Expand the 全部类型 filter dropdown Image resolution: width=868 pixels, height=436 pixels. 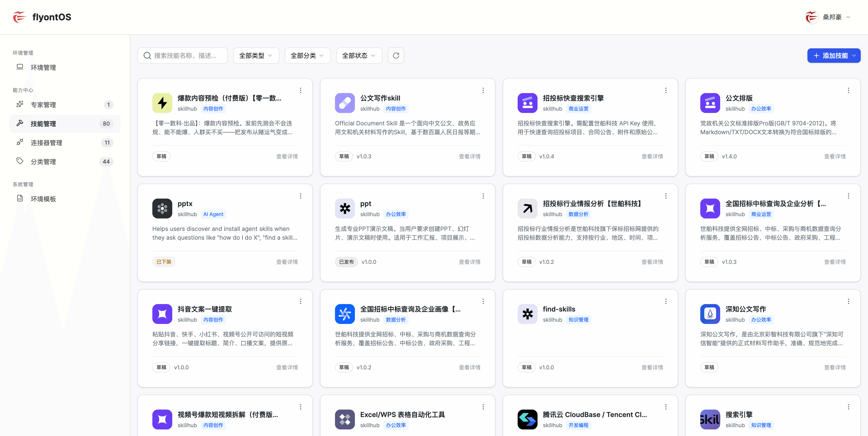256,56
